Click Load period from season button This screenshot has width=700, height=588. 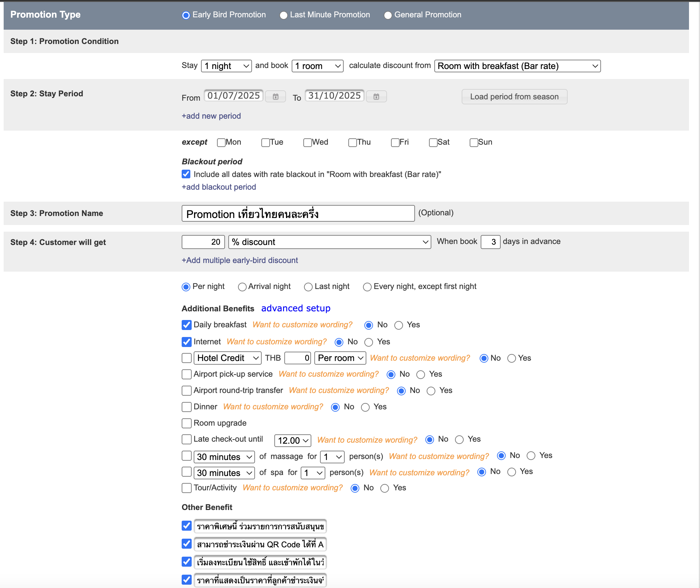[514, 97]
